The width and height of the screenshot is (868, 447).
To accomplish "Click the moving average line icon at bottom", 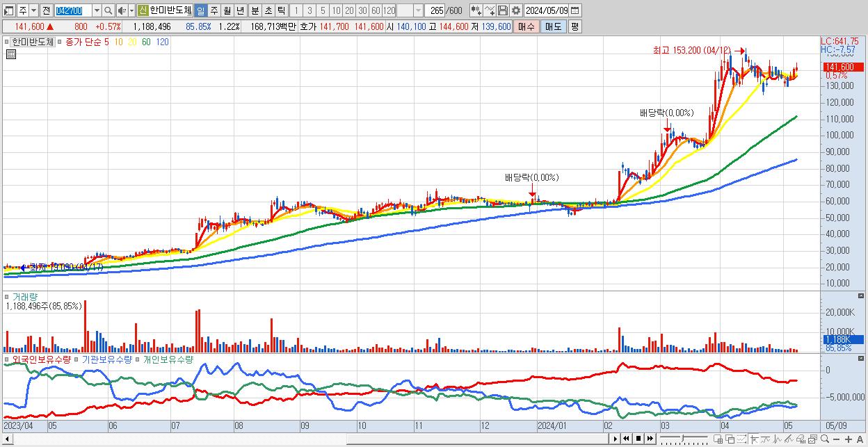I will point(766,439).
